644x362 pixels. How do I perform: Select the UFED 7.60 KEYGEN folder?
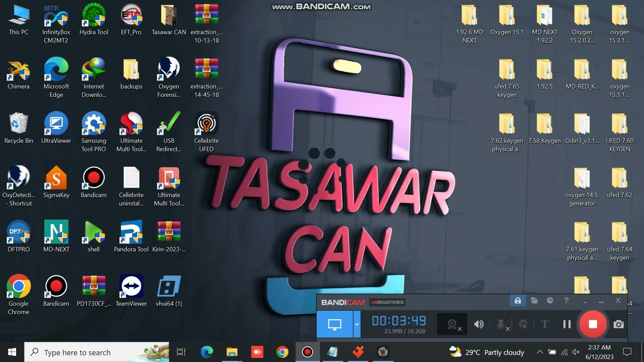(620, 132)
